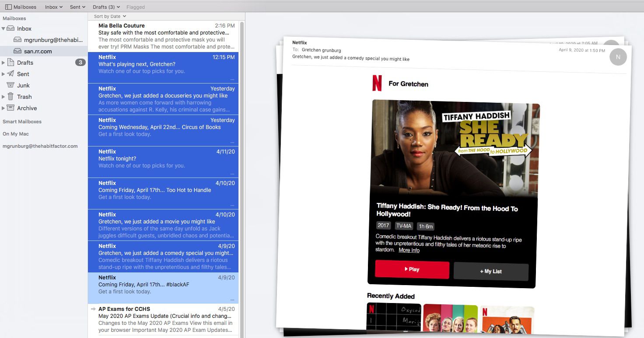Open Netflix email about docuseries you might like
Viewport: 644px width, 338px height.
click(x=163, y=99)
